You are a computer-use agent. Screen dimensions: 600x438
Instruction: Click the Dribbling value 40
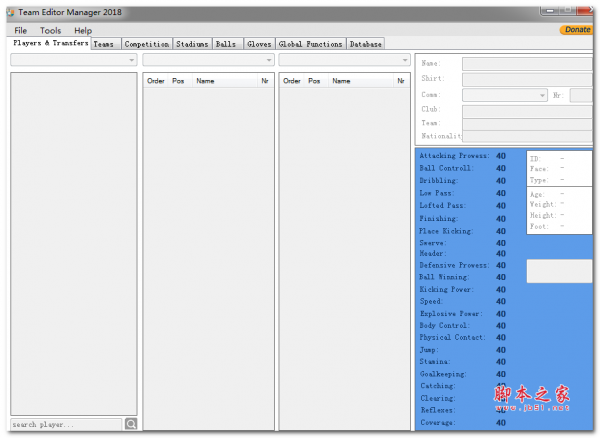click(501, 181)
